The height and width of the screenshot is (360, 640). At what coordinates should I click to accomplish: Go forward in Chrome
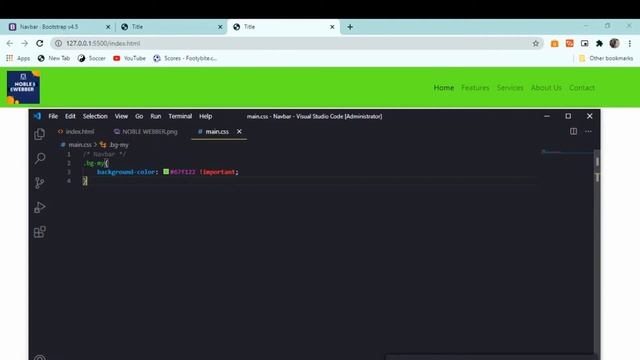(x=24, y=43)
